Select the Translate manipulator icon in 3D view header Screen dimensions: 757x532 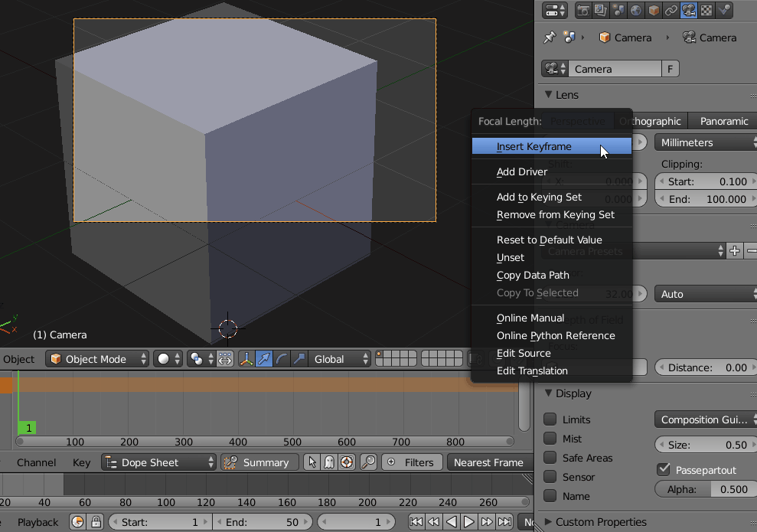point(264,359)
